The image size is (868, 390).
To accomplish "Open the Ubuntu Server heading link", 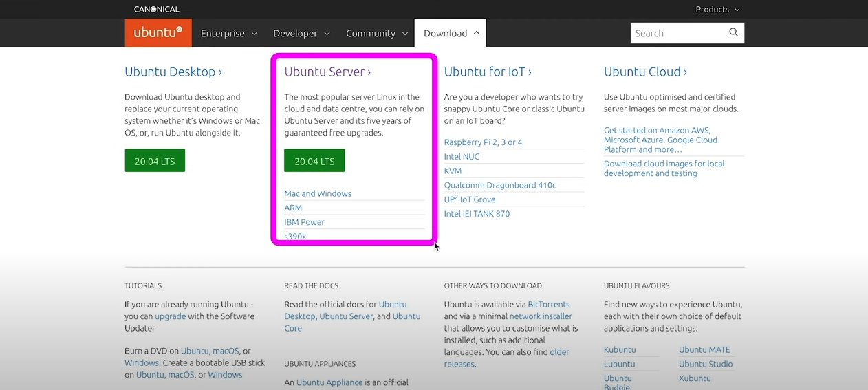I will (327, 72).
